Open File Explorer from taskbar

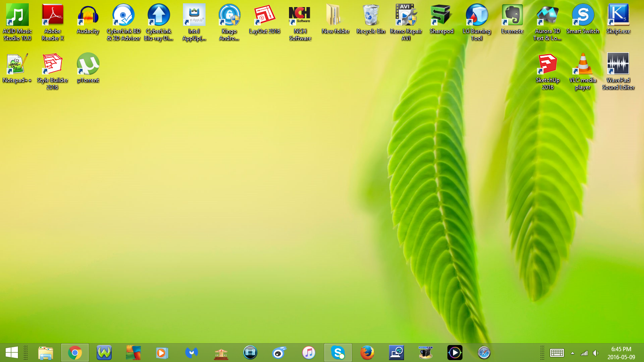click(x=46, y=353)
